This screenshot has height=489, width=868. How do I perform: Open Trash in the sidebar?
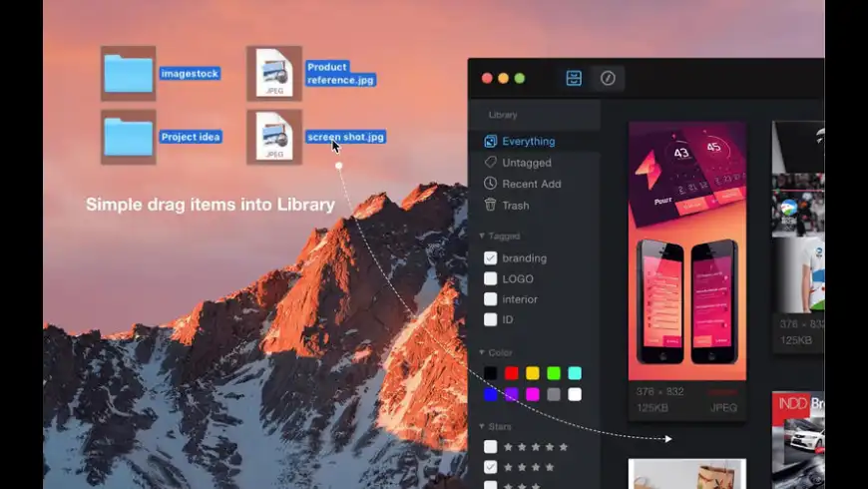pos(516,206)
